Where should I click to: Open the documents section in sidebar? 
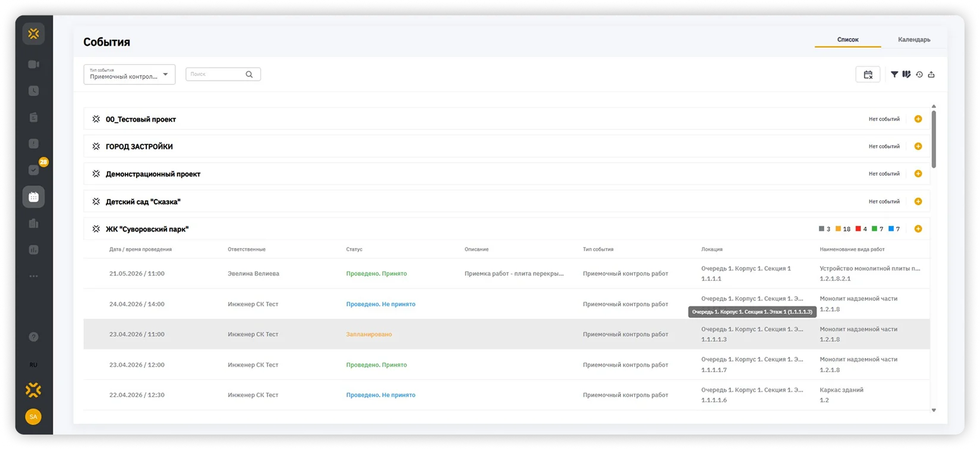point(33,118)
